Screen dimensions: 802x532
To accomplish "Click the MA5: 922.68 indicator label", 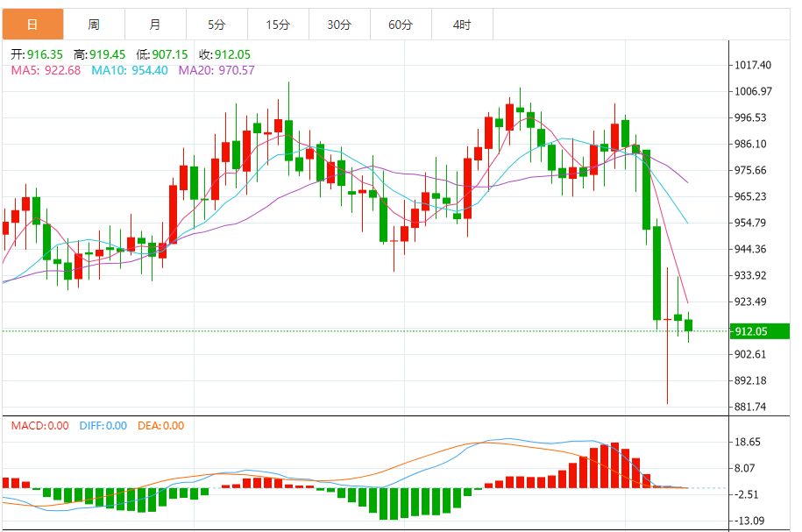I will pos(46,71).
